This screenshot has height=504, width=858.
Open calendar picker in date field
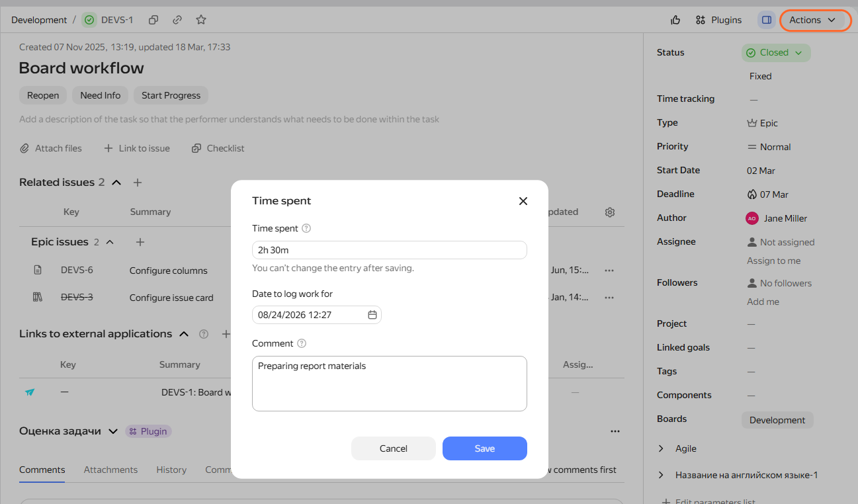tap(372, 315)
